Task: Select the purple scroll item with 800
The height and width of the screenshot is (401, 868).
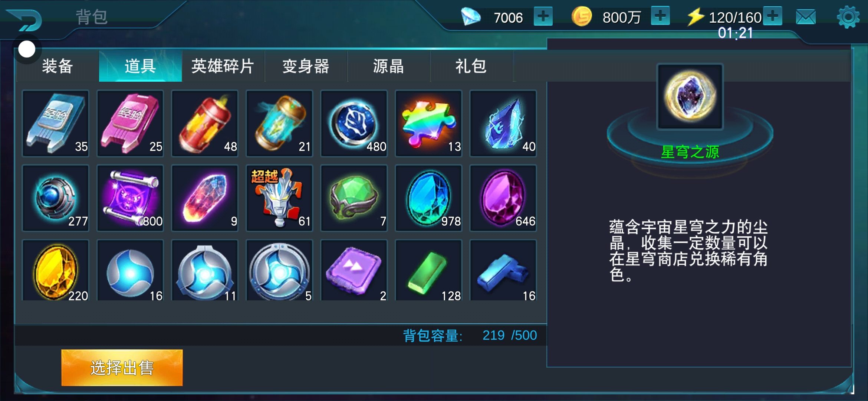Action: [130, 198]
